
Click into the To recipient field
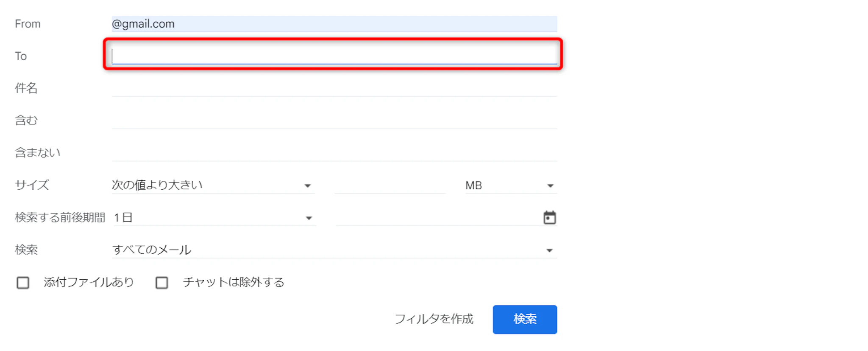[334, 56]
